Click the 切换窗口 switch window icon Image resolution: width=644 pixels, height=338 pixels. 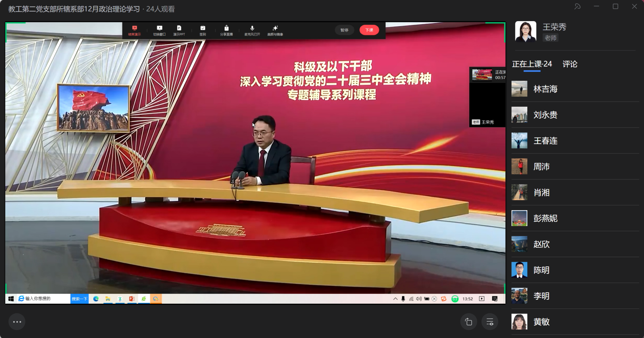point(159,30)
